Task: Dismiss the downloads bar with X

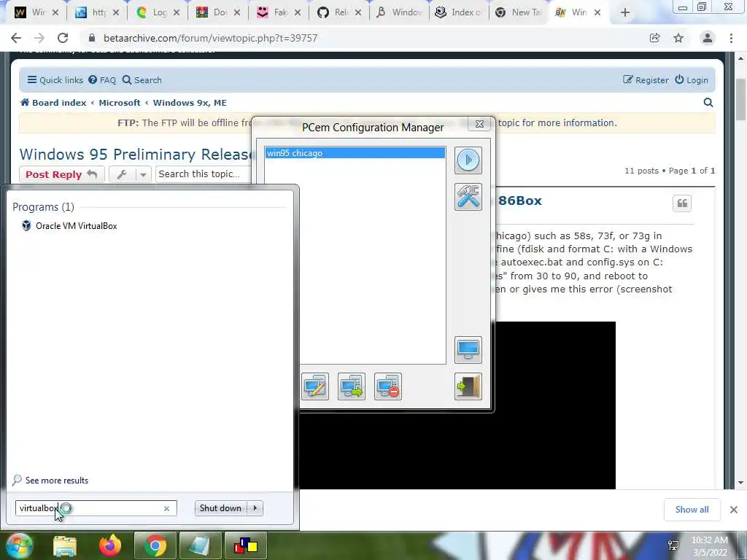Action: (734, 510)
